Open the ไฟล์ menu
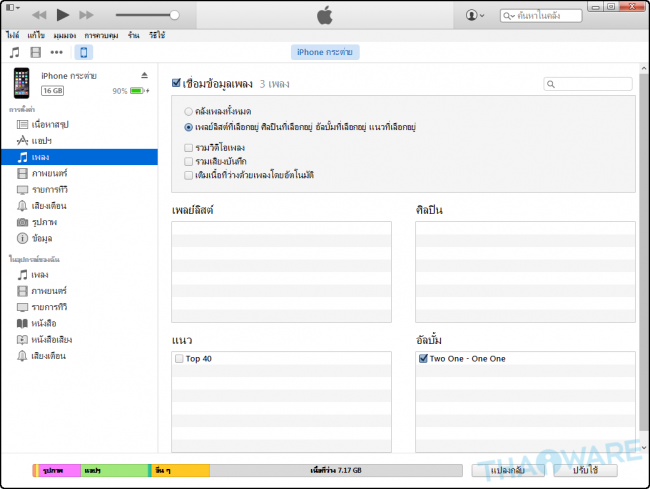Screen dimensions: 650x489 (x=12, y=35)
